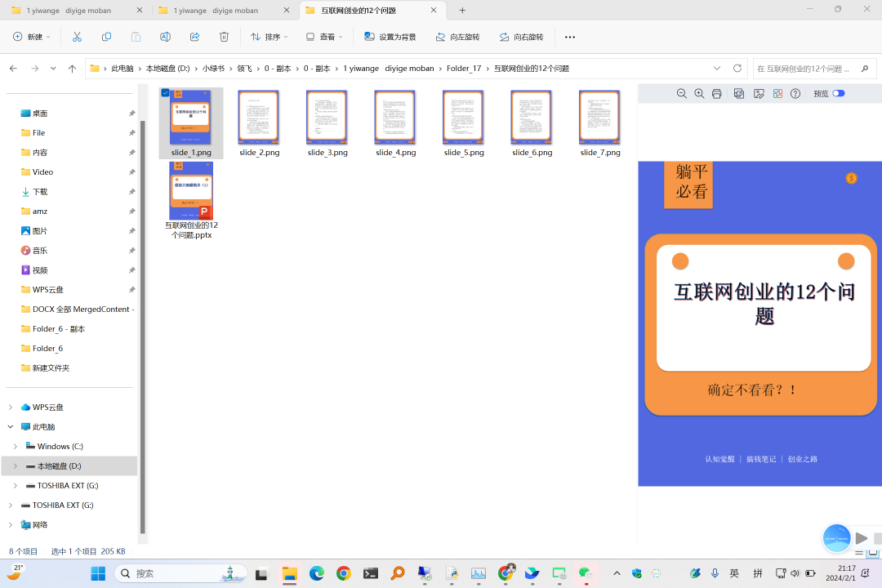Image resolution: width=882 pixels, height=588 pixels.
Task: Click 向左旋转 rotate left button
Action: point(458,37)
